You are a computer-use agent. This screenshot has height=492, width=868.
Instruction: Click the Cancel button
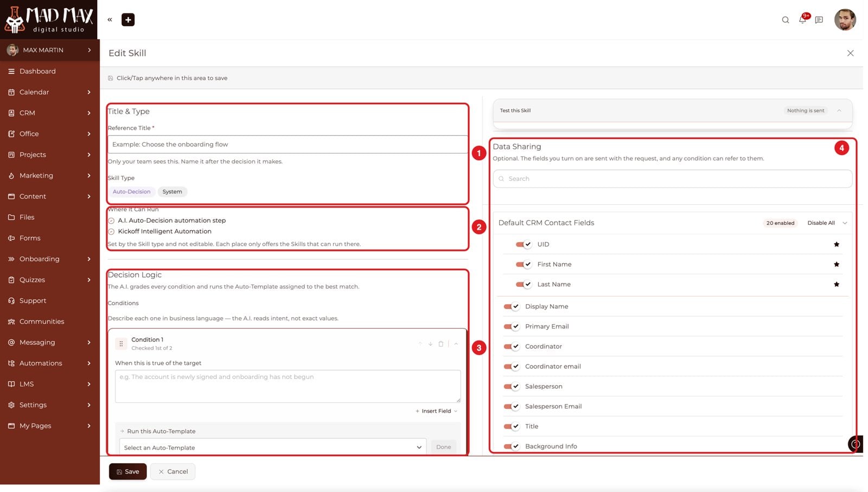[x=173, y=472]
